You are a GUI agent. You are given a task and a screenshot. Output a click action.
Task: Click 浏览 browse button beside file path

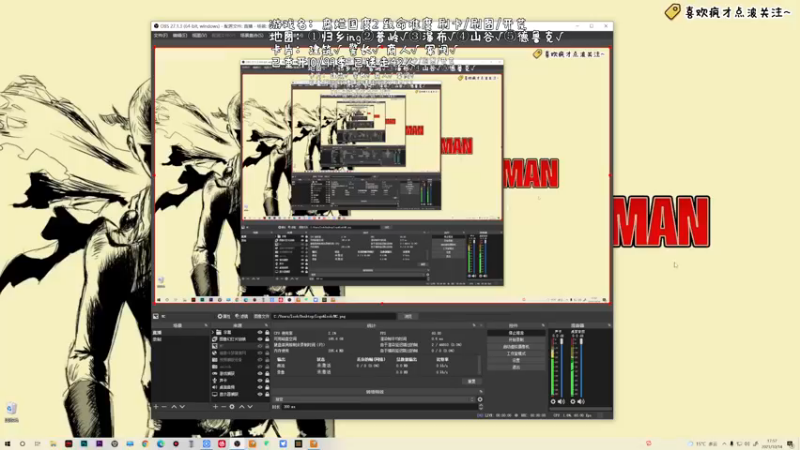click(408, 316)
